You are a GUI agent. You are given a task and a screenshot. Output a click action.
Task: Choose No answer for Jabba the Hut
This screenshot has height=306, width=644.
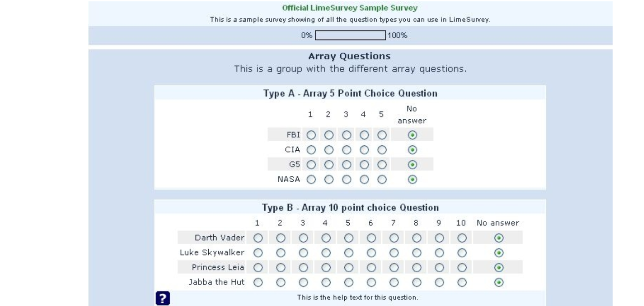(x=498, y=282)
